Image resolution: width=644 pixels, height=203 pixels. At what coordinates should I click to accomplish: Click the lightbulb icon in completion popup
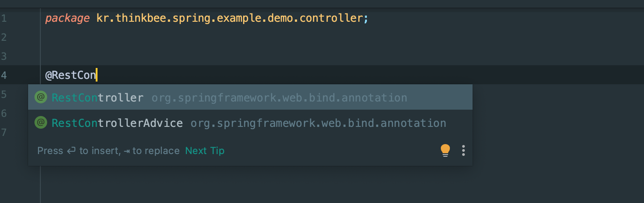[x=445, y=150]
